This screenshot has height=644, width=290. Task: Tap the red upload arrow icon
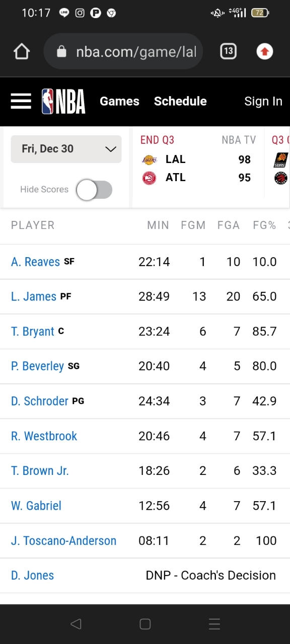point(265,51)
